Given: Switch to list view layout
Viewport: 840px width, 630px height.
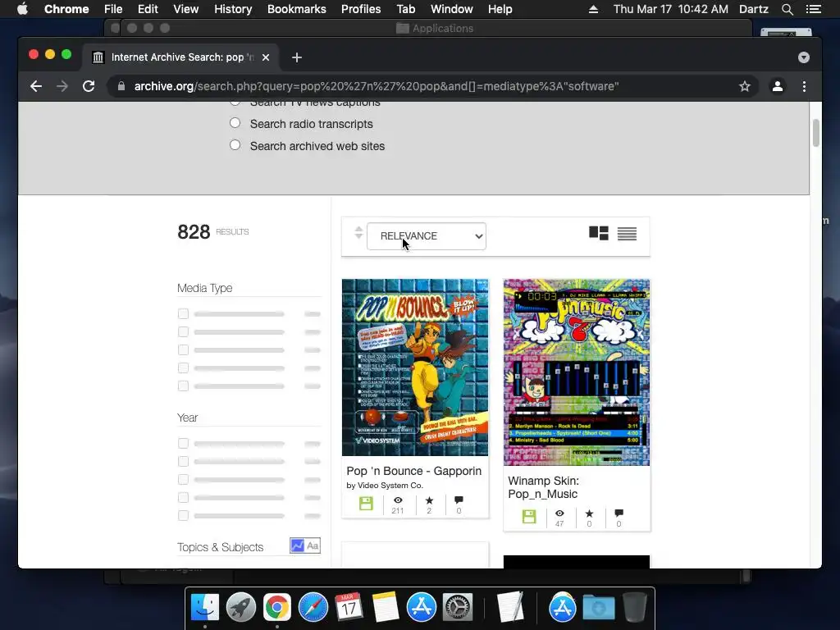Looking at the screenshot, I should click(x=627, y=233).
